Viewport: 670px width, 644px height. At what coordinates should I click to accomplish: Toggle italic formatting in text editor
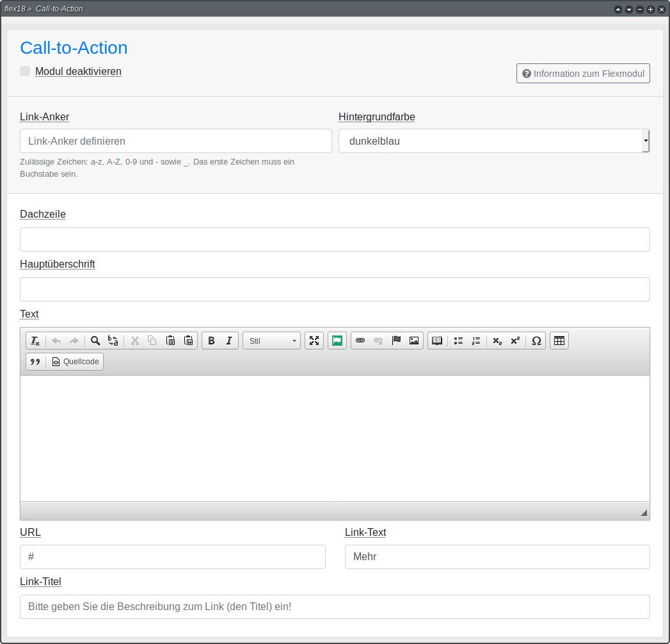[229, 341]
